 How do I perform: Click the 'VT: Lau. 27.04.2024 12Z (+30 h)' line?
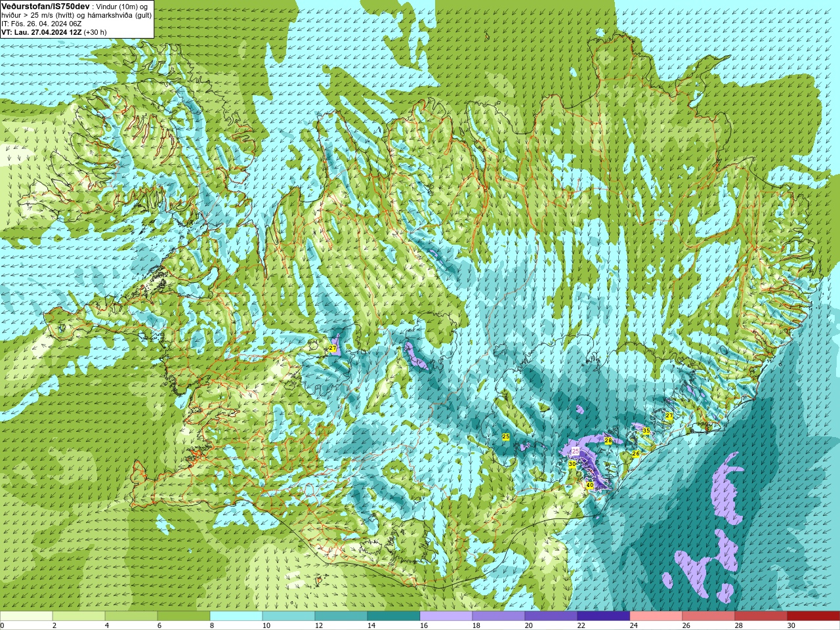pyautogui.click(x=54, y=32)
